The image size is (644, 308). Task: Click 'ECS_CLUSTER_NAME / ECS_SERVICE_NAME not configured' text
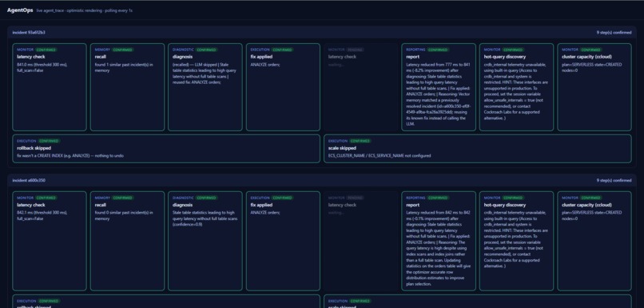(x=380, y=156)
